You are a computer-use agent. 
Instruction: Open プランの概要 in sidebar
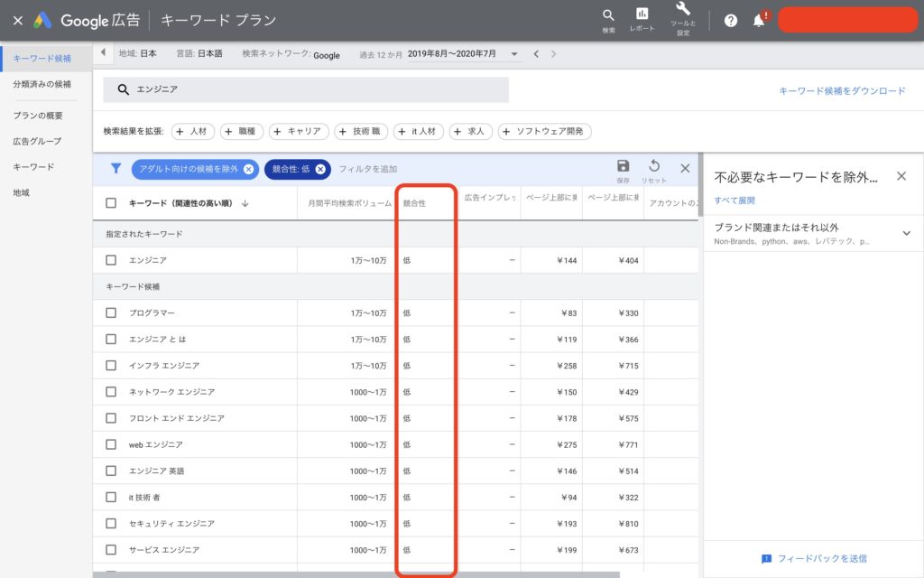(x=38, y=116)
